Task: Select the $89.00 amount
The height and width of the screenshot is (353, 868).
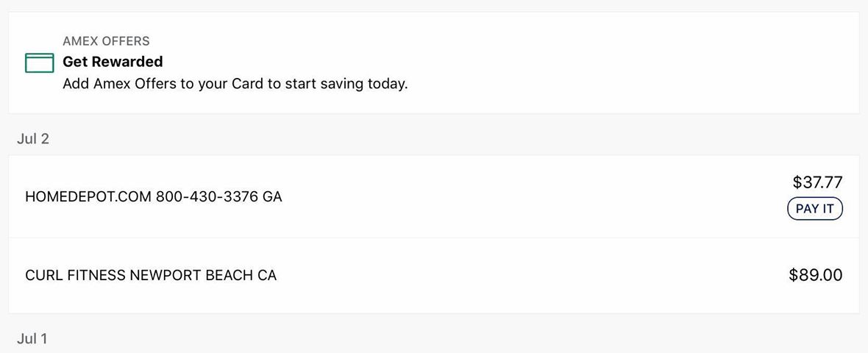Action: click(816, 275)
